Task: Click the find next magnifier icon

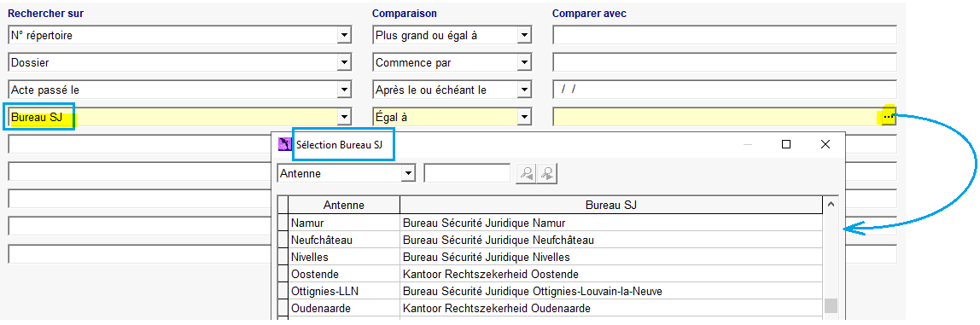Action: pos(546,174)
